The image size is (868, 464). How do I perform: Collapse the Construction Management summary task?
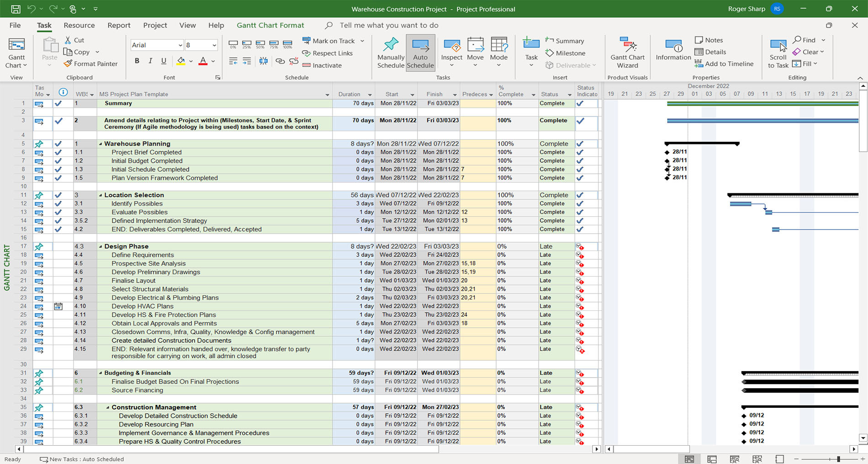pos(108,407)
